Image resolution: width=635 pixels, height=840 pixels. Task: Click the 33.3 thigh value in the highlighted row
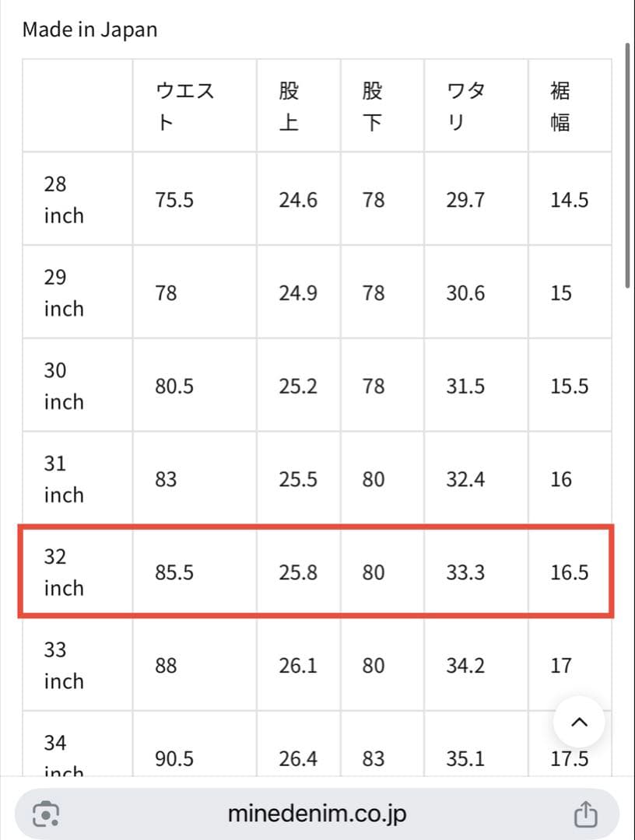point(465,573)
